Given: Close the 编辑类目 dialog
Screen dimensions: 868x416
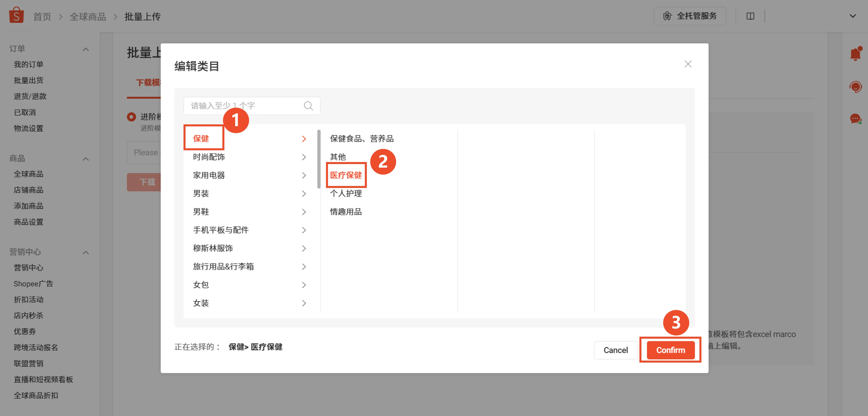Looking at the screenshot, I should point(688,64).
